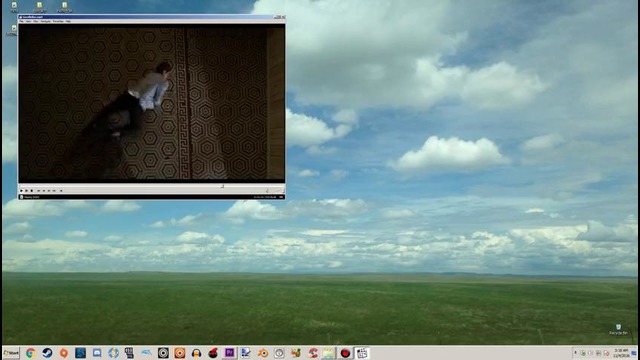
Task: Click the Stop button in the media player
Action: (x=32, y=191)
